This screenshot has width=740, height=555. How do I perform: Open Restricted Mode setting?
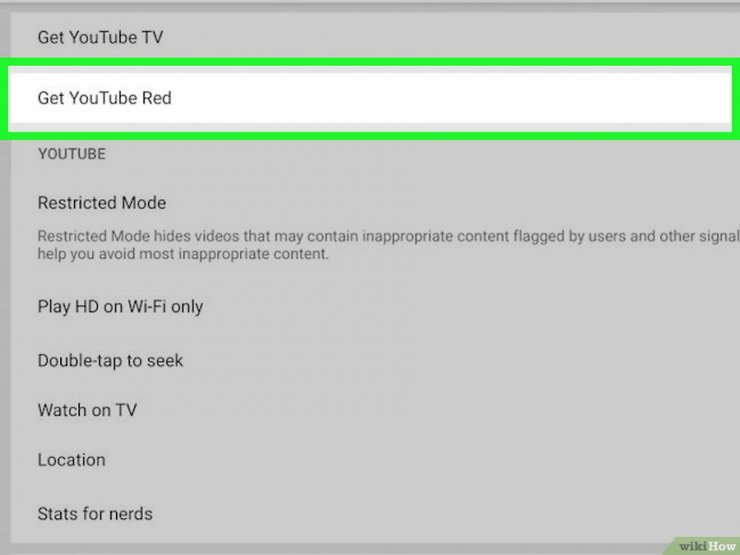[102, 203]
